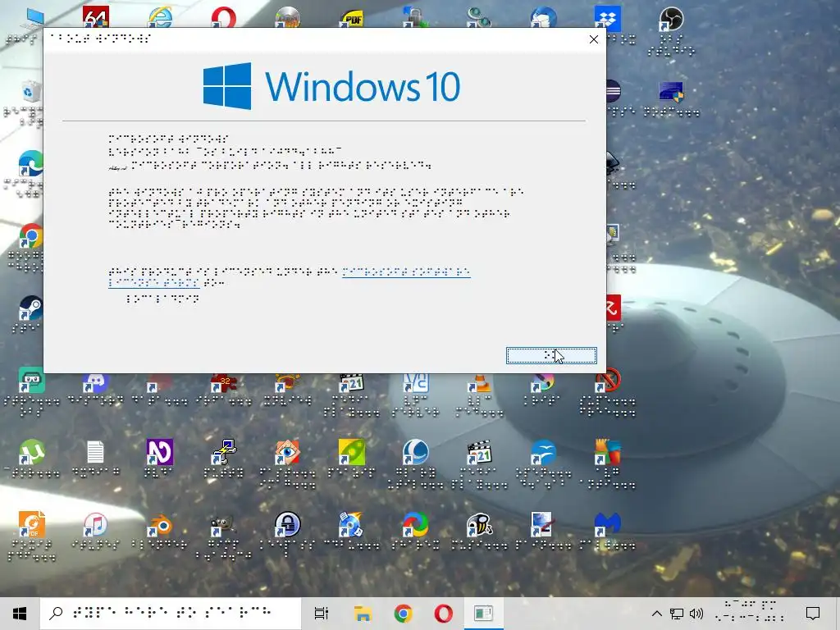Show hidden system tray icons
This screenshot has height=630, width=840.
(657, 614)
